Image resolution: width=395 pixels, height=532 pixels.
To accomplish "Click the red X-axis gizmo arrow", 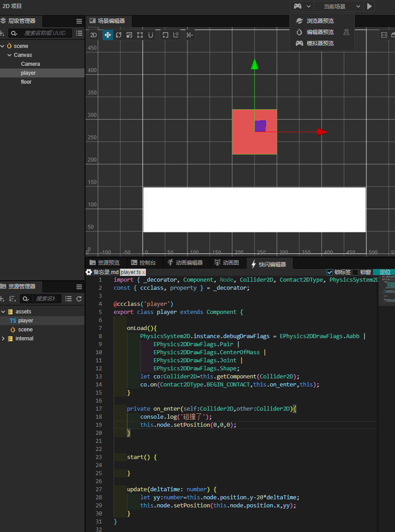I will 322,132.
